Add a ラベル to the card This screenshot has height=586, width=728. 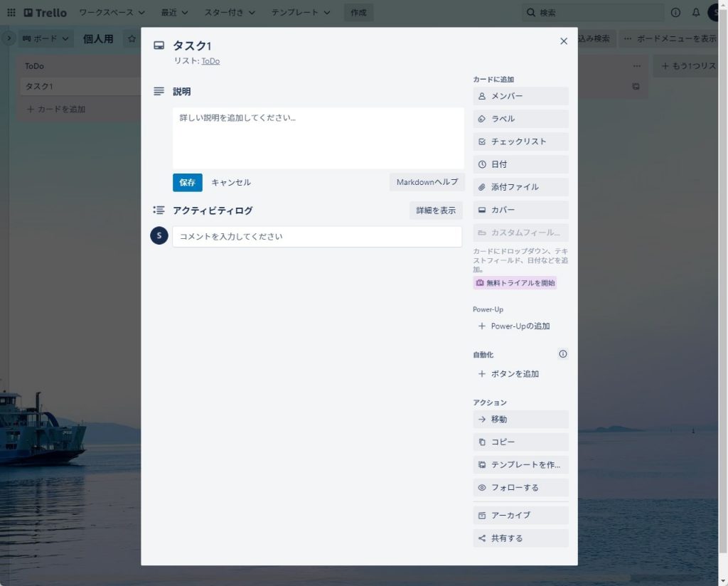click(x=520, y=119)
